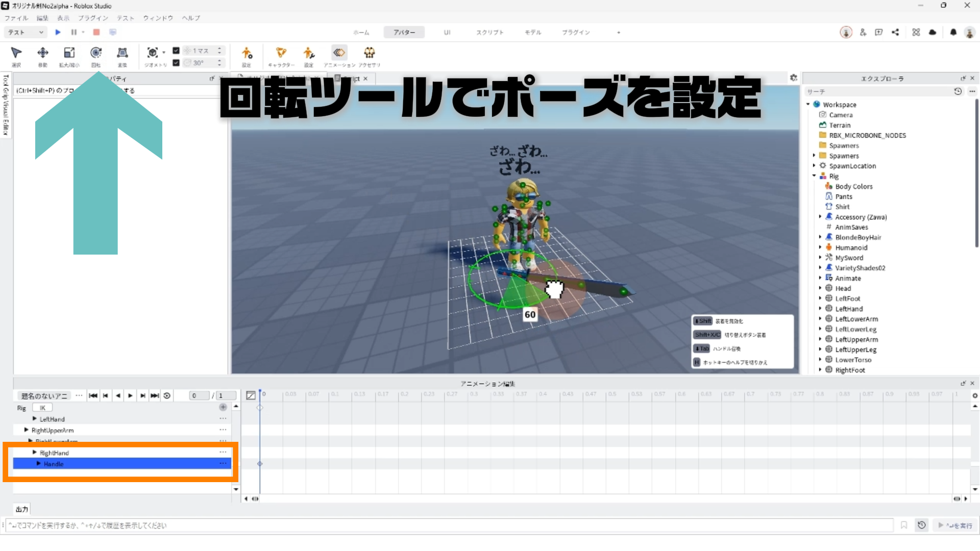980x551 pixels.
Task: Select the Rotate (回転) tool
Action: pos(96,53)
